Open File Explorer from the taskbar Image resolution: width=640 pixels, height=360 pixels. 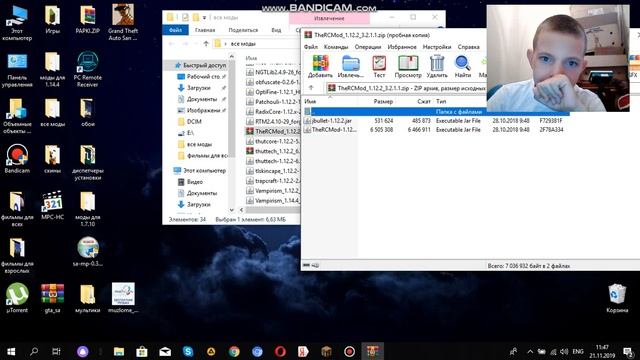(119, 351)
